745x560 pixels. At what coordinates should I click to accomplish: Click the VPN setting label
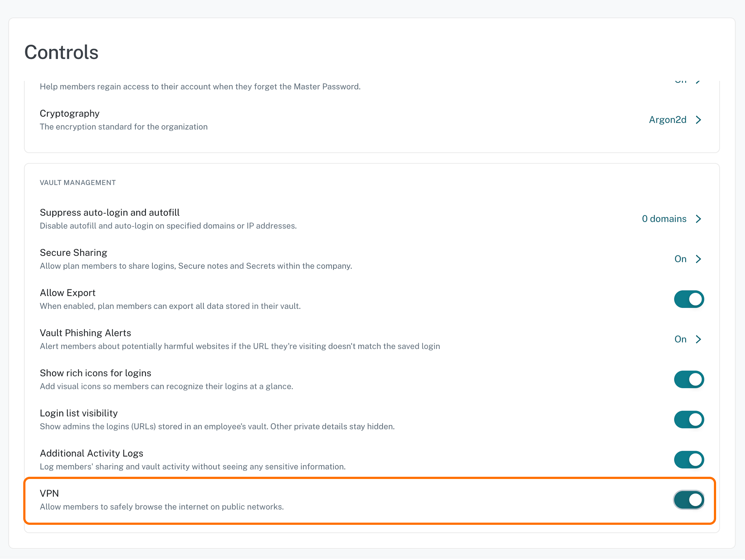(x=50, y=494)
